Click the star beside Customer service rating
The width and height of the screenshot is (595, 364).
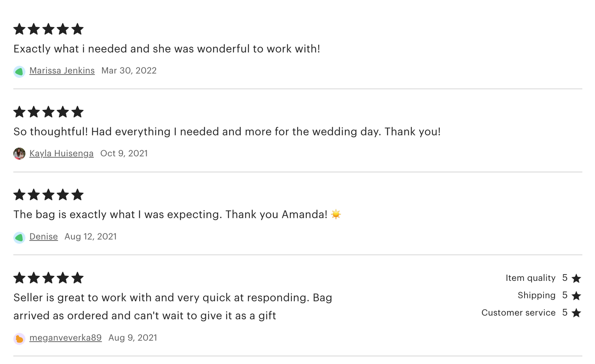(x=576, y=313)
